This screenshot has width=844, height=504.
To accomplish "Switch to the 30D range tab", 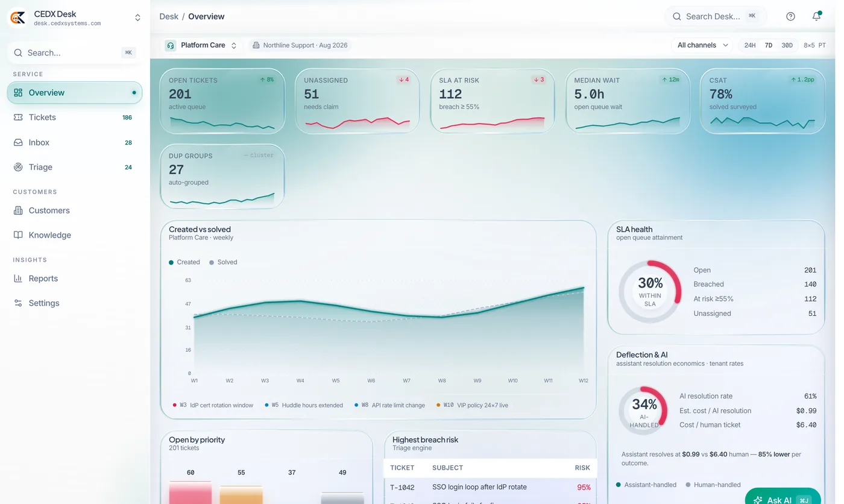I will [787, 45].
